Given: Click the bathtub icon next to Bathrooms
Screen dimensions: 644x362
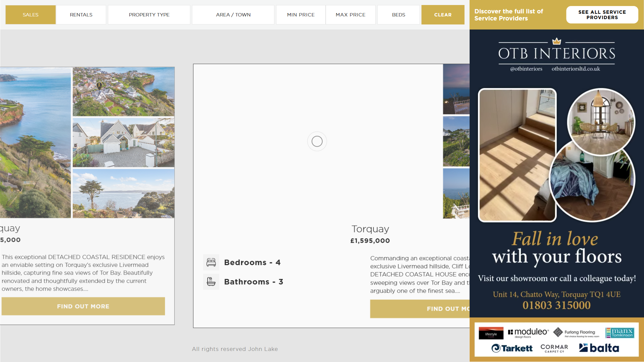Looking at the screenshot, I should click(x=211, y=282).
